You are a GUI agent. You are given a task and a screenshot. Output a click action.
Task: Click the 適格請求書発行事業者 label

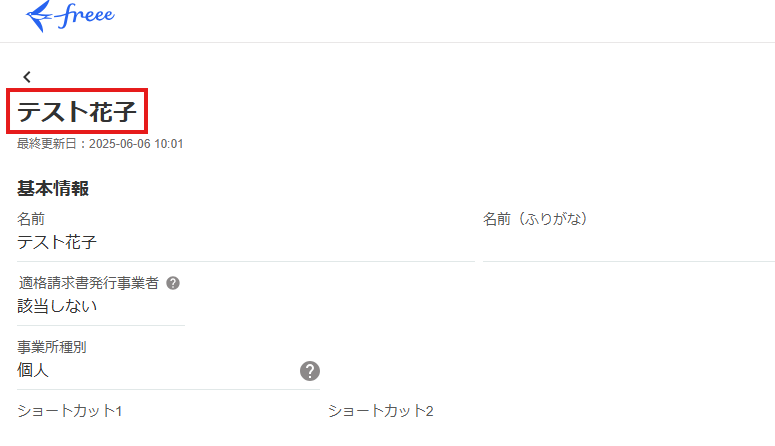pos(89,283)
